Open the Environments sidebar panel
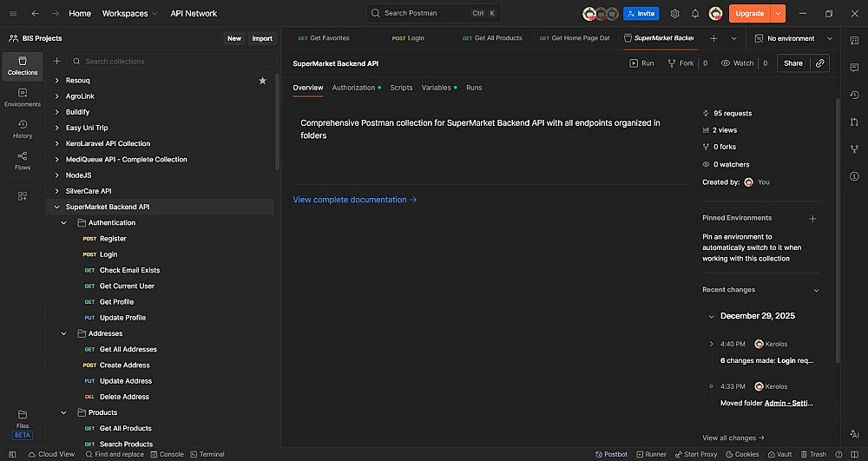This screenshot has height=461, width=868. point(23,97)
